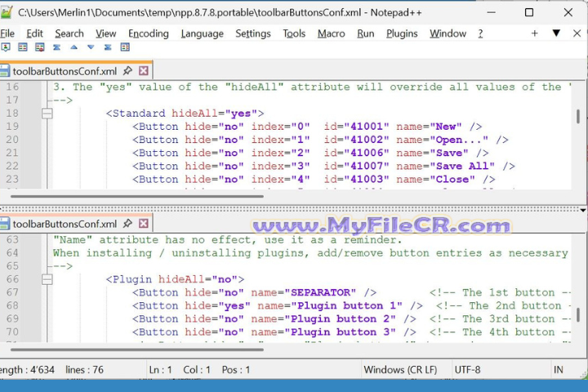Click the small arrow at the bottom view's right edge

[x=583, y=210]
